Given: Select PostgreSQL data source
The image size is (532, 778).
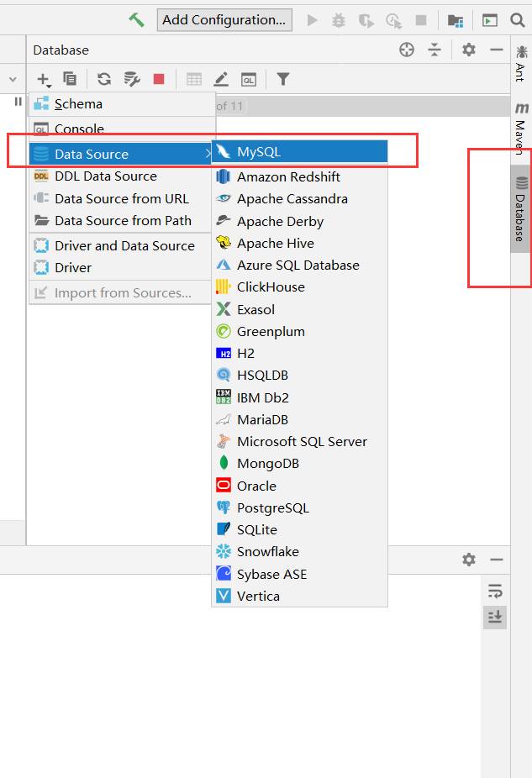Looking at the screenshot, I should pyautogui.click(x=300, y=508).
